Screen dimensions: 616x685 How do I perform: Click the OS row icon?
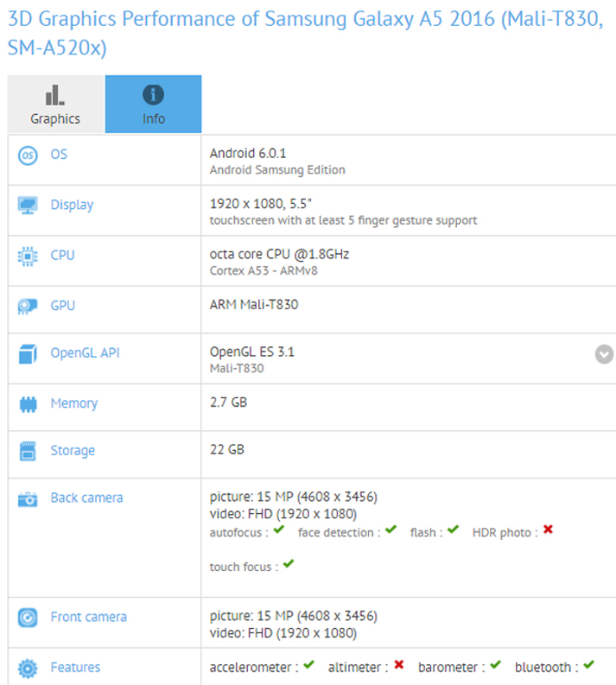[x=28, y=155]
